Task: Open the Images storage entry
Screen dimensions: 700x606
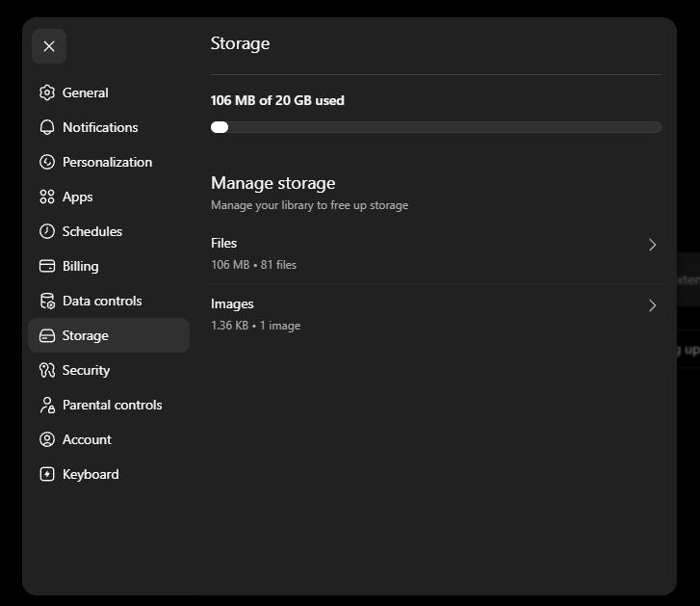Action: pos(436,314)
